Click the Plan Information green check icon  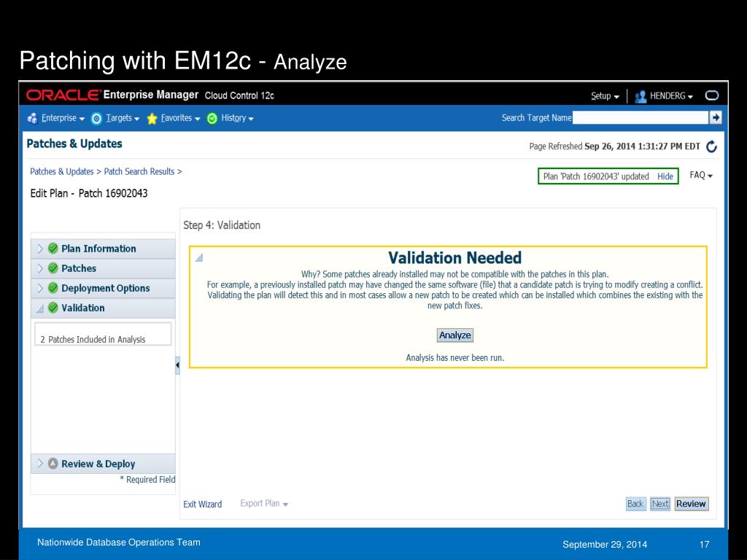[53, 249]
